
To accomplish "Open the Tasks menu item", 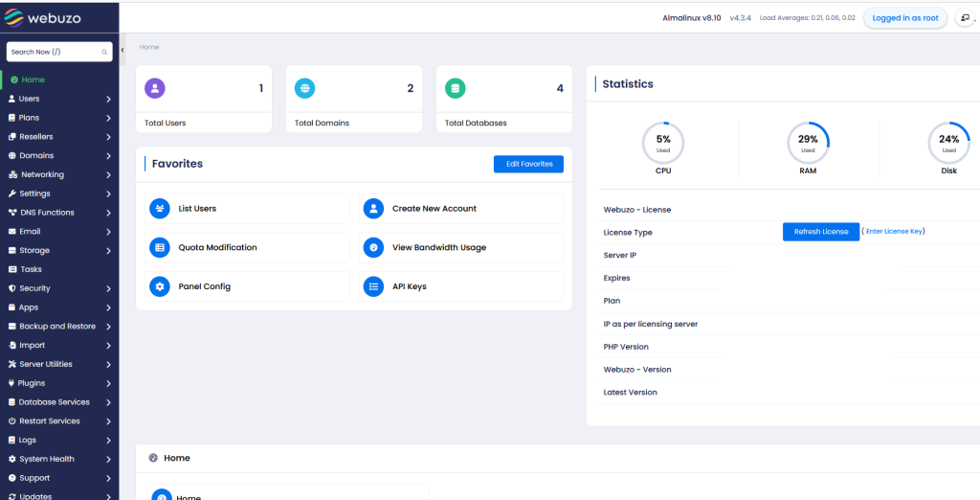I will point(31,269).
